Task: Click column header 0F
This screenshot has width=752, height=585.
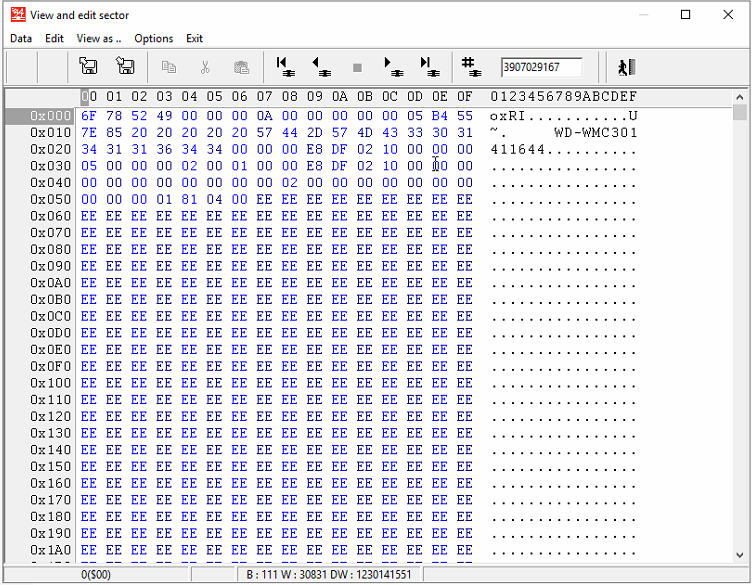Action: [464, 97]
